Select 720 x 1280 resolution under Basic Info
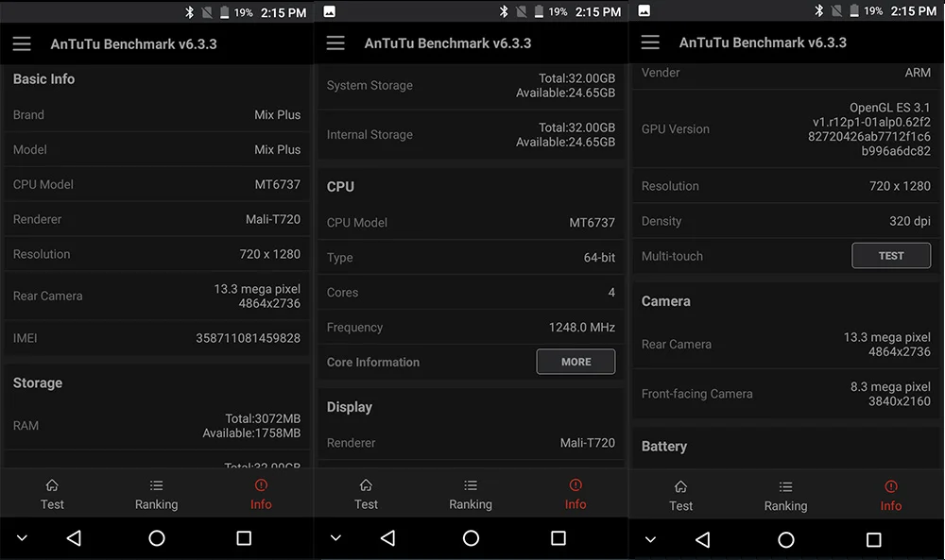The height and width of the screenshot is (560, 945). (270, 254)
